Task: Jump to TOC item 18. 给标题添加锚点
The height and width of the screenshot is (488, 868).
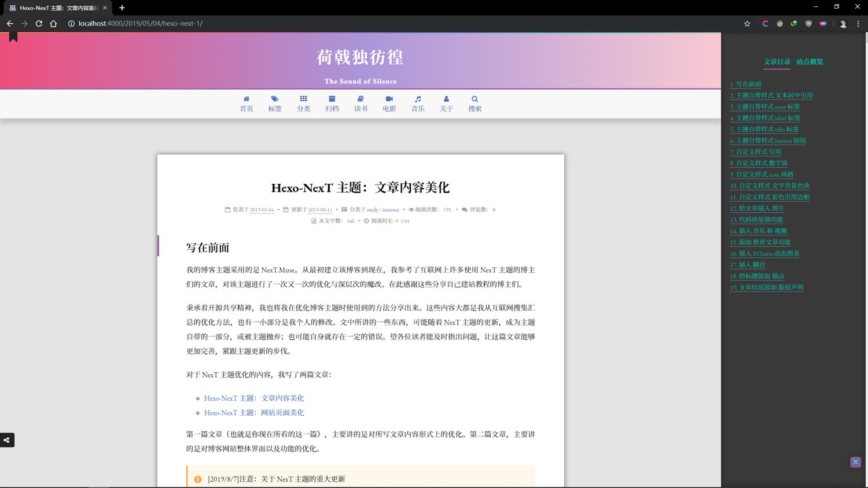Action: tap(757, 276)
